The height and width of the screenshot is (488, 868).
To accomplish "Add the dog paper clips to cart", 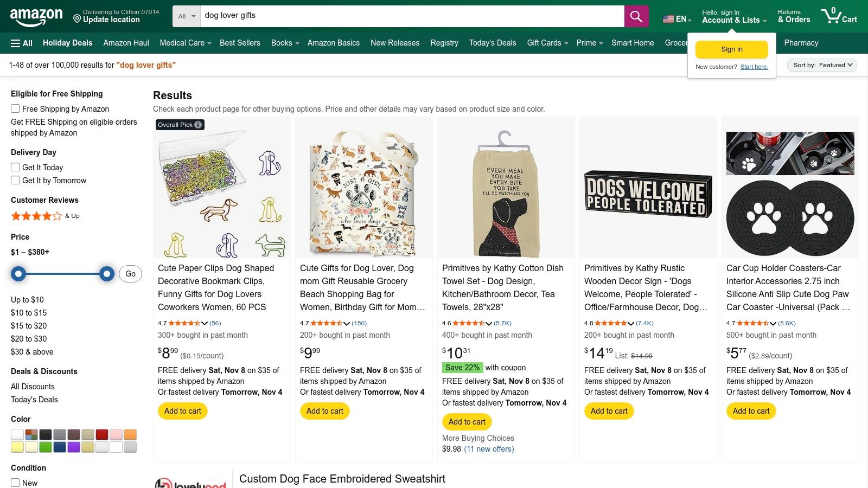I will click(182, 411).
